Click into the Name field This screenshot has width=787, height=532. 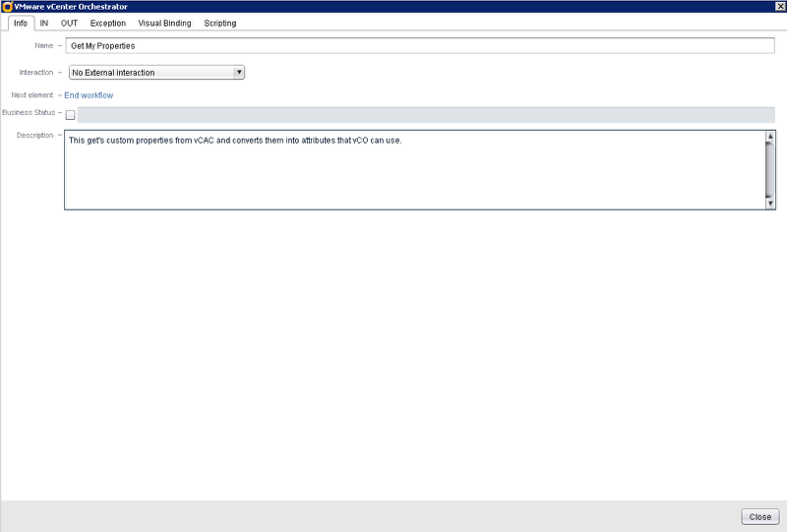(420, 46)
